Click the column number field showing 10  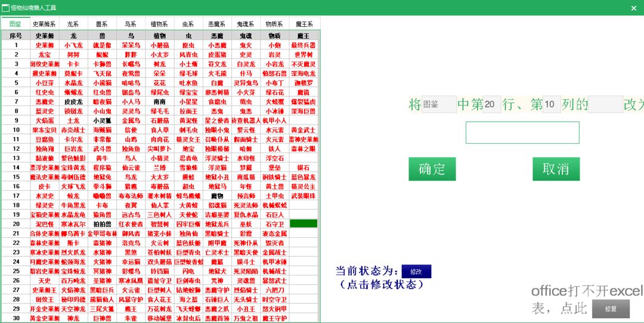(552, 104)
